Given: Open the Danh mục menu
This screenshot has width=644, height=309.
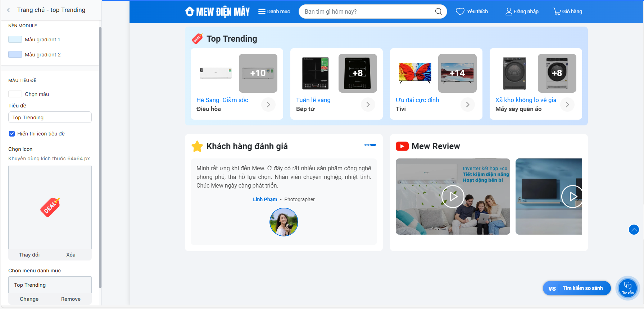Looking at the screenshot, I should [x=274, y=11].
